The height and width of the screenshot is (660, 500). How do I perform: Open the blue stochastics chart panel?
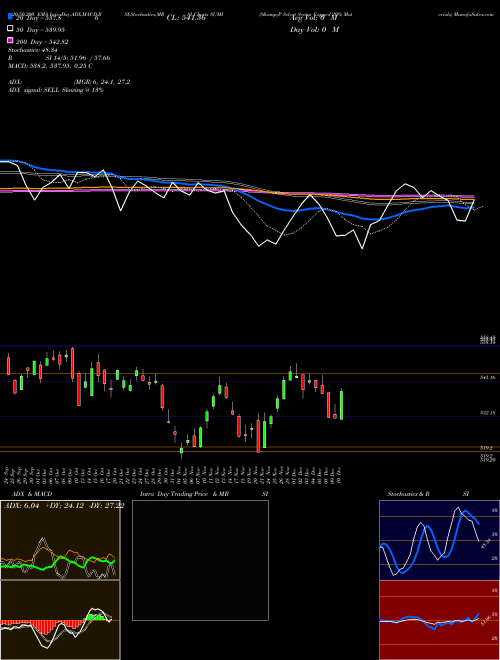439,540
